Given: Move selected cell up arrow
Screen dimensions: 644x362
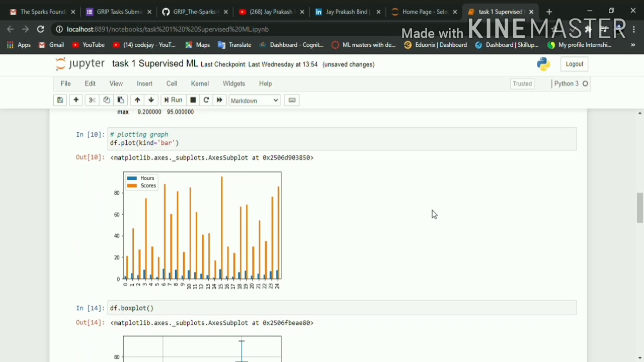Looking at the screenshot, I should coord(137,100).
